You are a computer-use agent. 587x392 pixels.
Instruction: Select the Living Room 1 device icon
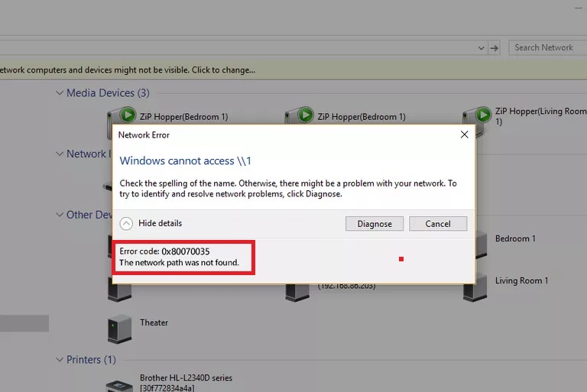(475, 287)
